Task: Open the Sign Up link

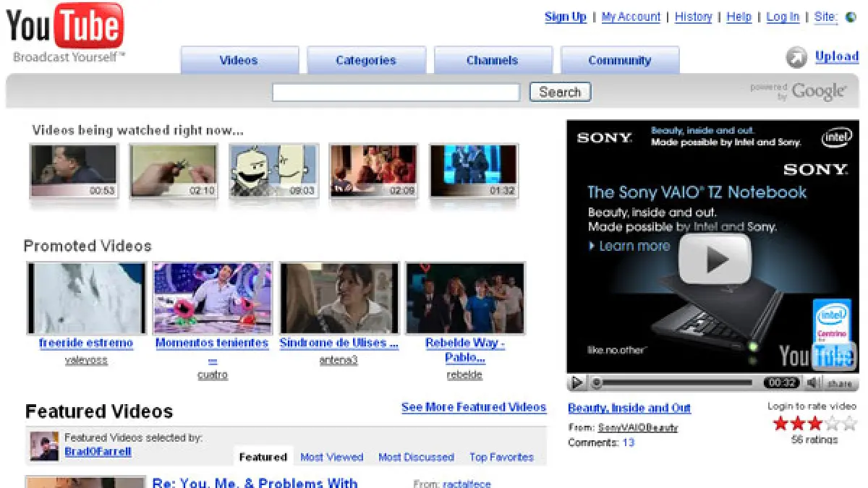Action: click(565, 17)
